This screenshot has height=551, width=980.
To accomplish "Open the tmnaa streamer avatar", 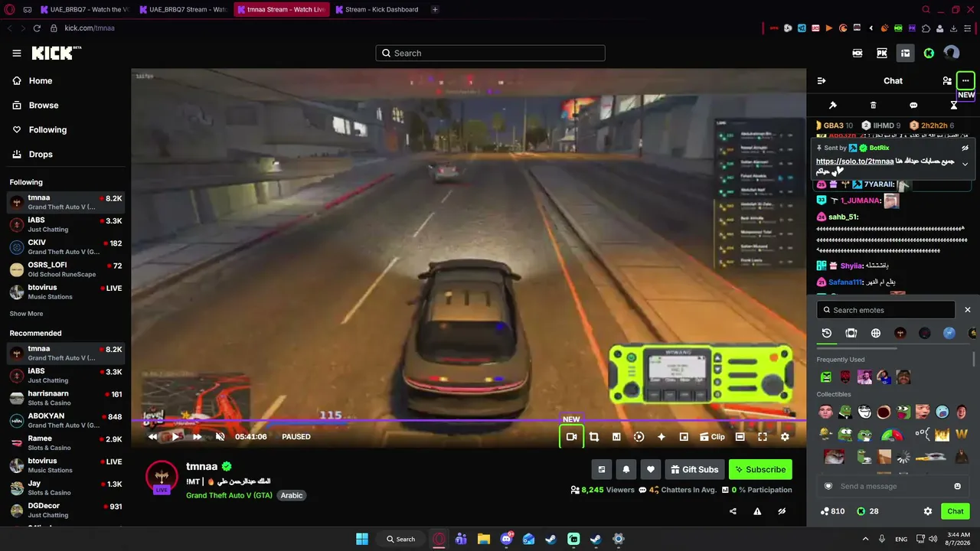I will (162, 476).
